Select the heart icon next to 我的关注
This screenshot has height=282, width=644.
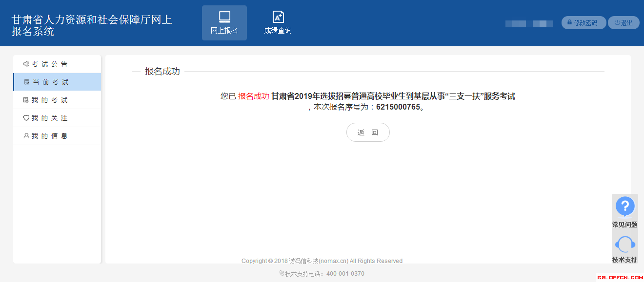26,117
